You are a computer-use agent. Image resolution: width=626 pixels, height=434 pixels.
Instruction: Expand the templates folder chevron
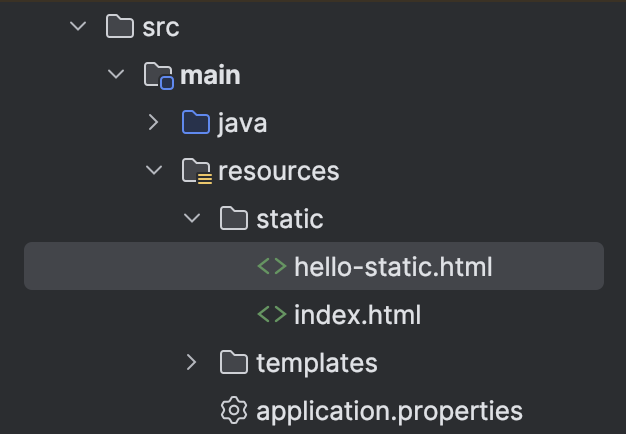tap(192, 362)
